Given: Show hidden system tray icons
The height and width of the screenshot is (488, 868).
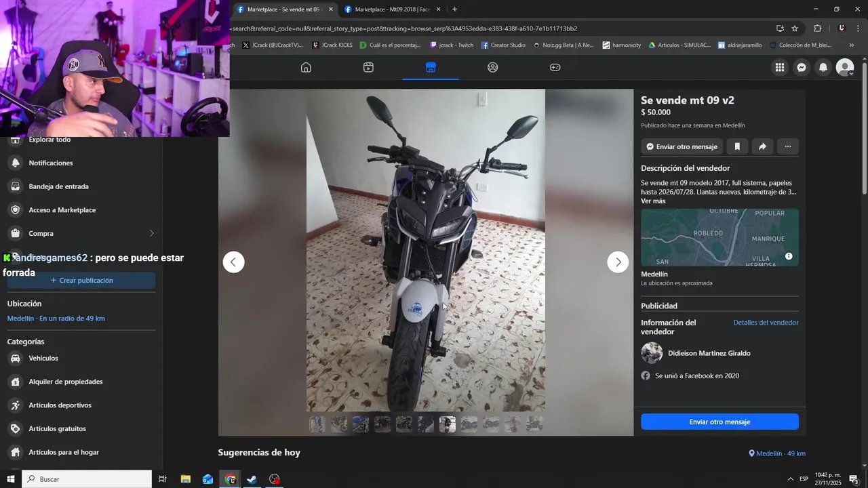Looking at the screenshot, I should tap(790, 479).
